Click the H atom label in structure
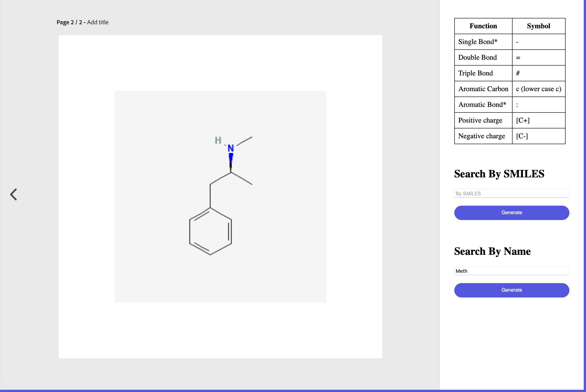 [x=218, y=140]
